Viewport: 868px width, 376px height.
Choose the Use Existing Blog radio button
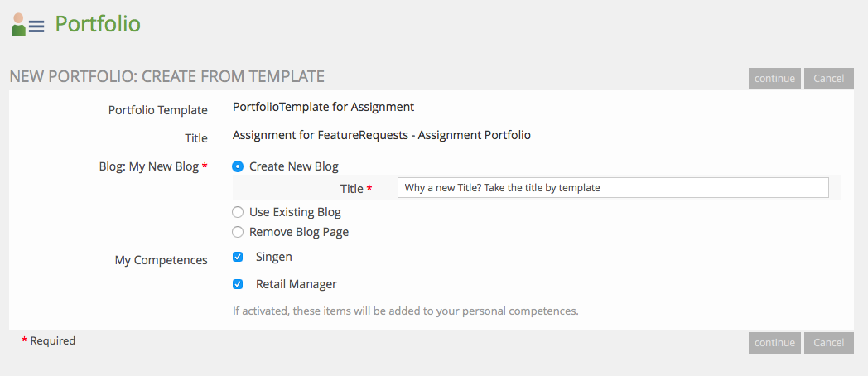coord(238,212)
